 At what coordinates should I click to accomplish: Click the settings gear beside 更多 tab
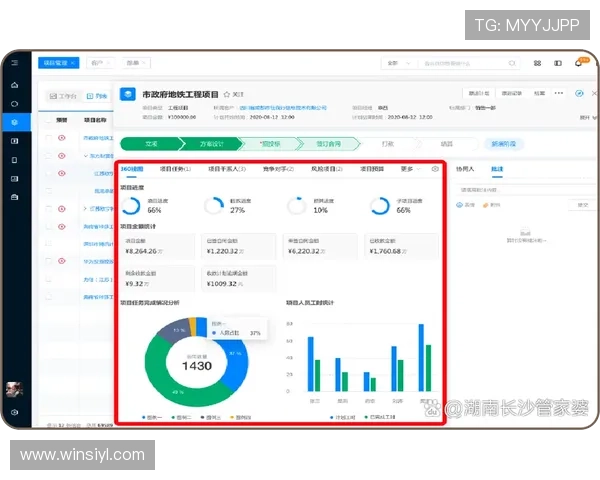point(435,169)
